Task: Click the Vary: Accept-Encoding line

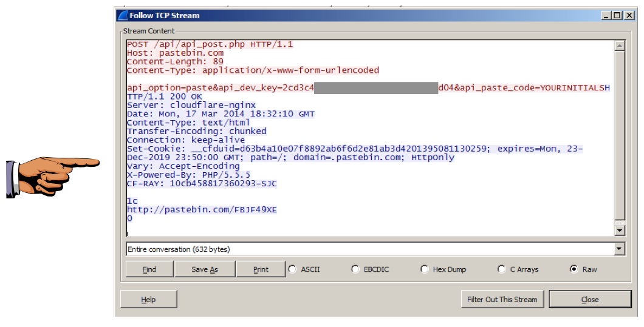Action: [x=183, y=166]
